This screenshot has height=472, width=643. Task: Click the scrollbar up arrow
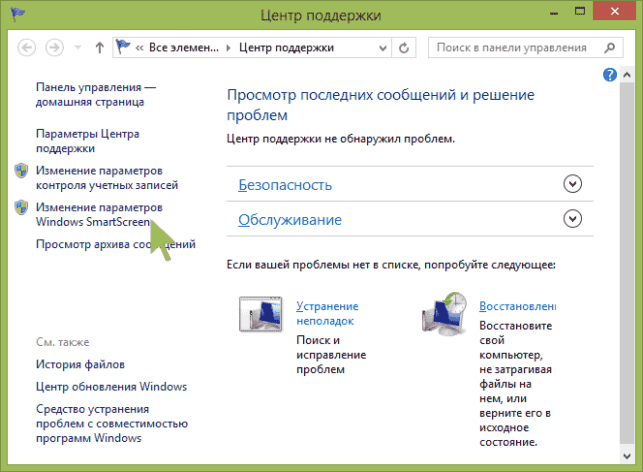[627, 75]
